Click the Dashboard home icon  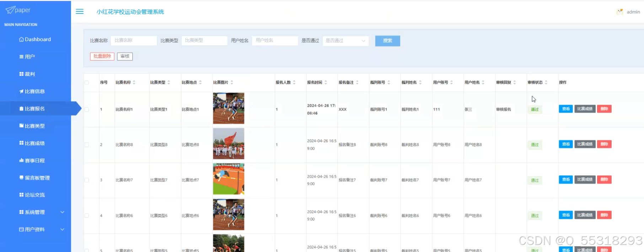pos(21,39)
